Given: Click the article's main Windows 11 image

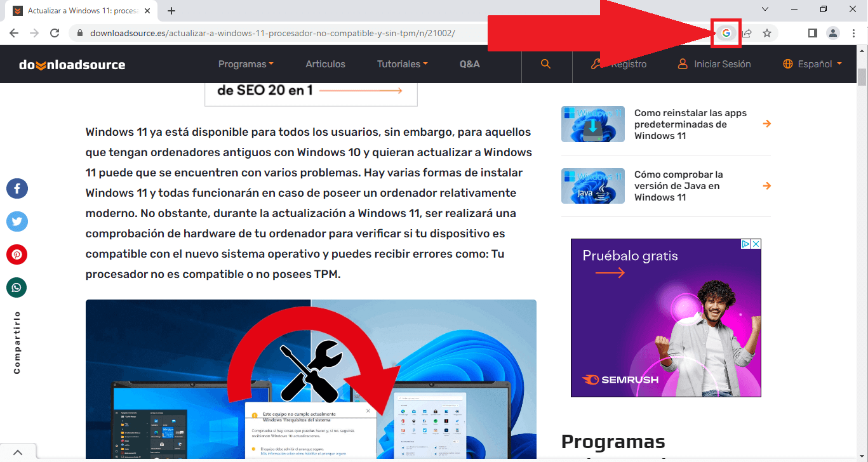Looking at the screenshot, I should click(x=311, y=379).
